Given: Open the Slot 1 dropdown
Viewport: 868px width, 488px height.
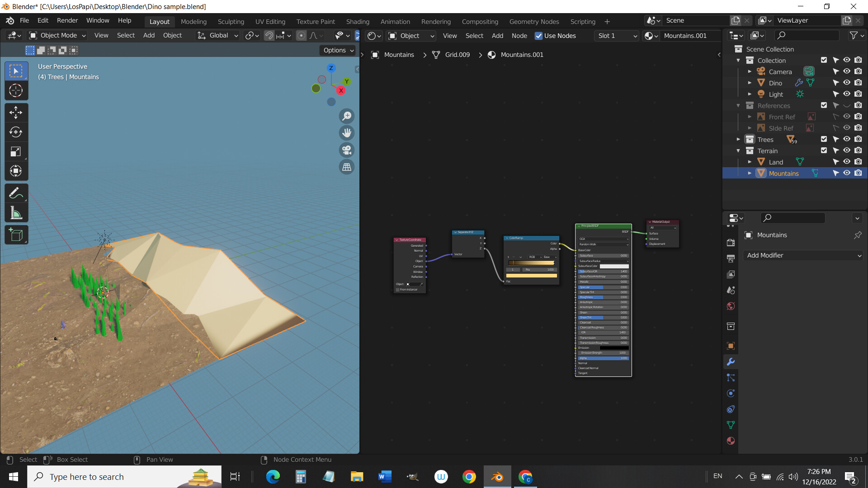Looking at the screenshot, I should [617, 36].
